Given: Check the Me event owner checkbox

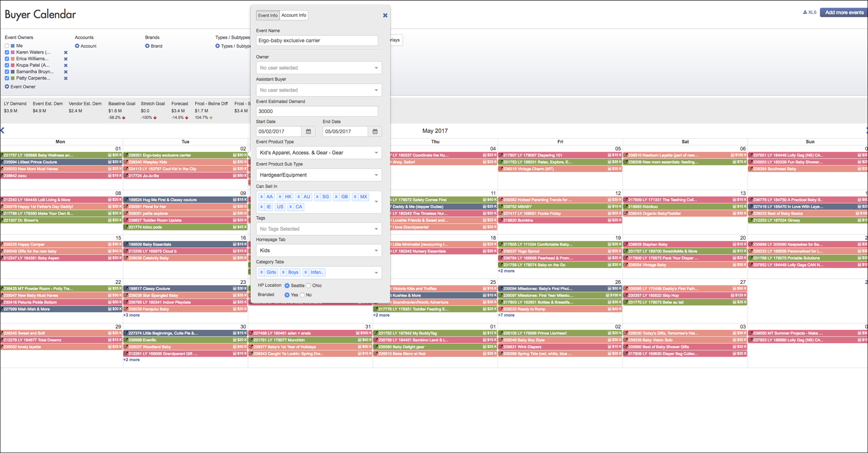Looking at the screenshot, I should click(x=7, y=46).
